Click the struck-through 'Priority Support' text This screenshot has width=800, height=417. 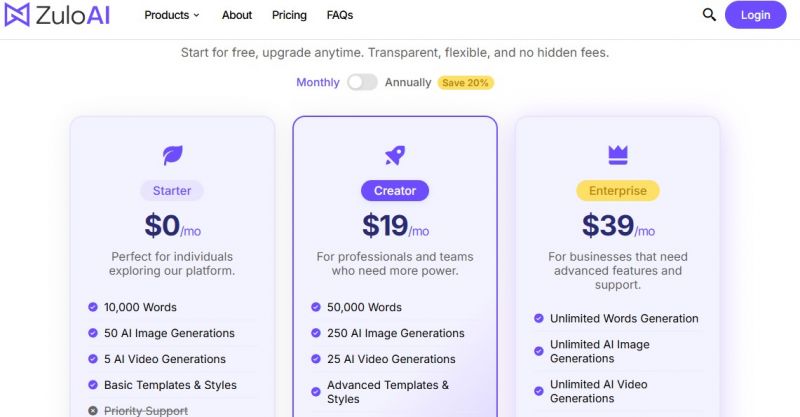click(146, 410)
